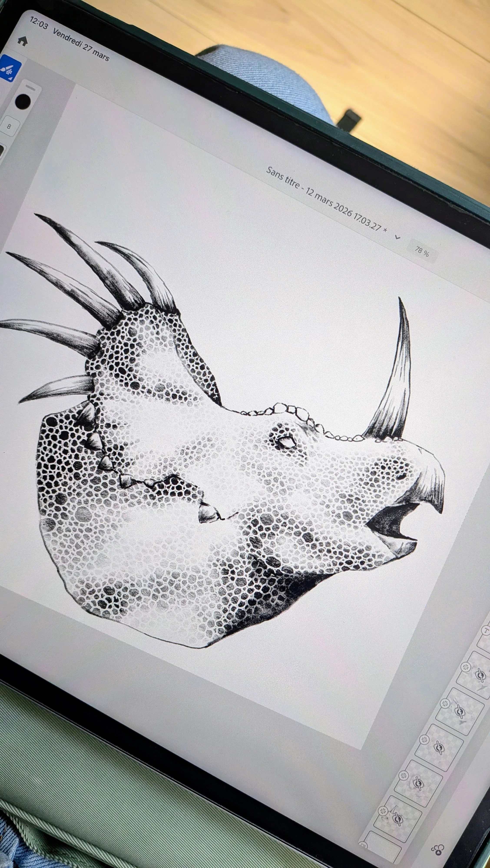The width and height of the screenshot is (490, 868).
Task: Tap the Home icon
Action: 22,41
